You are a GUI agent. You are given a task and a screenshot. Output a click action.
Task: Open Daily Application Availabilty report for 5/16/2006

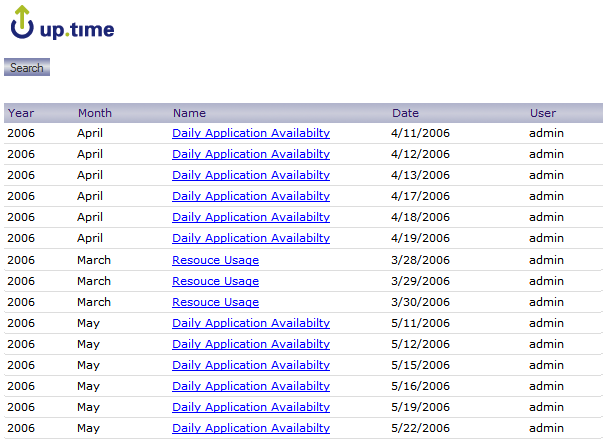[x=251, y=386]
